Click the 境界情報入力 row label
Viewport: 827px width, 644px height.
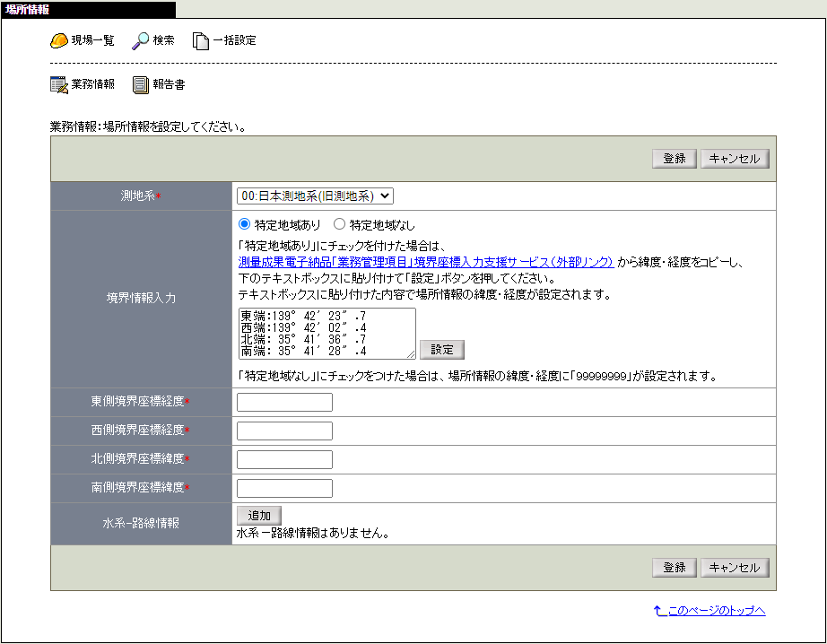coord(141,298)
